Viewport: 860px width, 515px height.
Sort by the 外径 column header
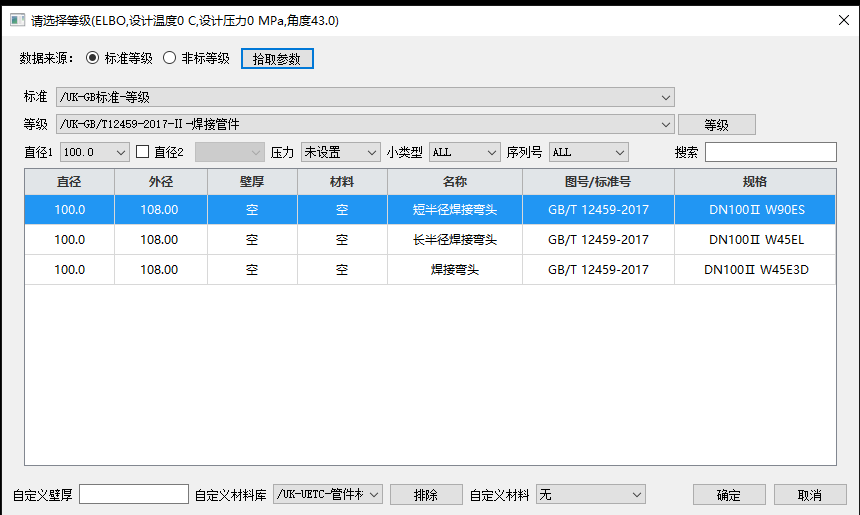point(162,182)
